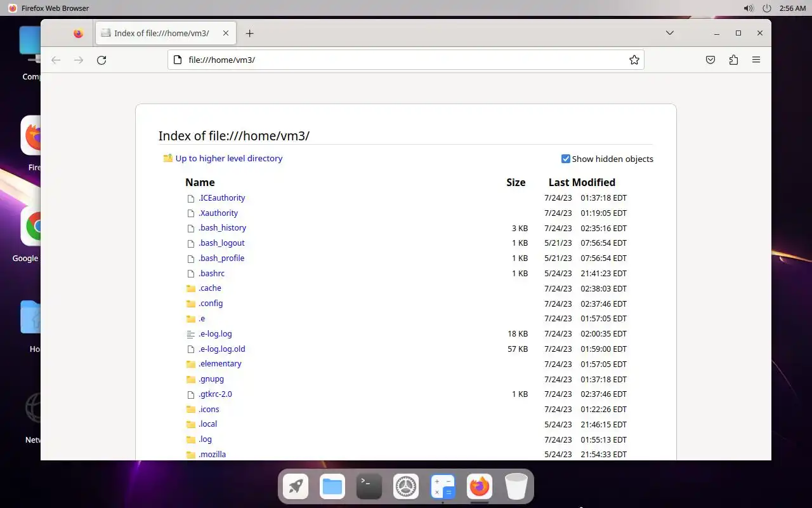Open the .e-log.log file link
The height and width of the screenshot is (508, 812).
215,333
